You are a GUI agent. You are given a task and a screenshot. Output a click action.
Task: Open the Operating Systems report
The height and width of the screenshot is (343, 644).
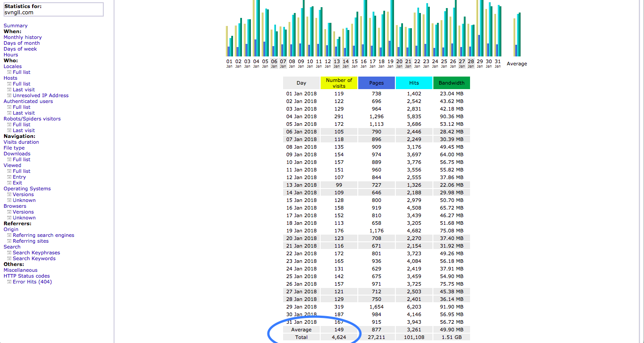(27, 189)
